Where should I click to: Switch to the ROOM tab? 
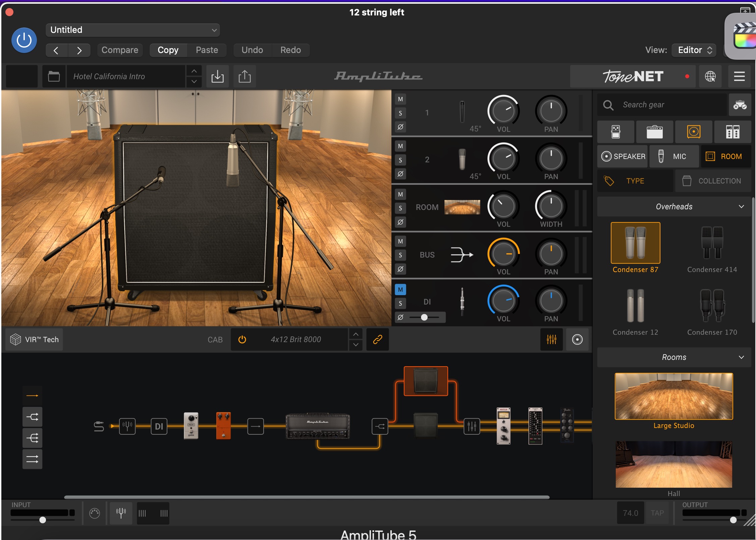tap(725, 156)
